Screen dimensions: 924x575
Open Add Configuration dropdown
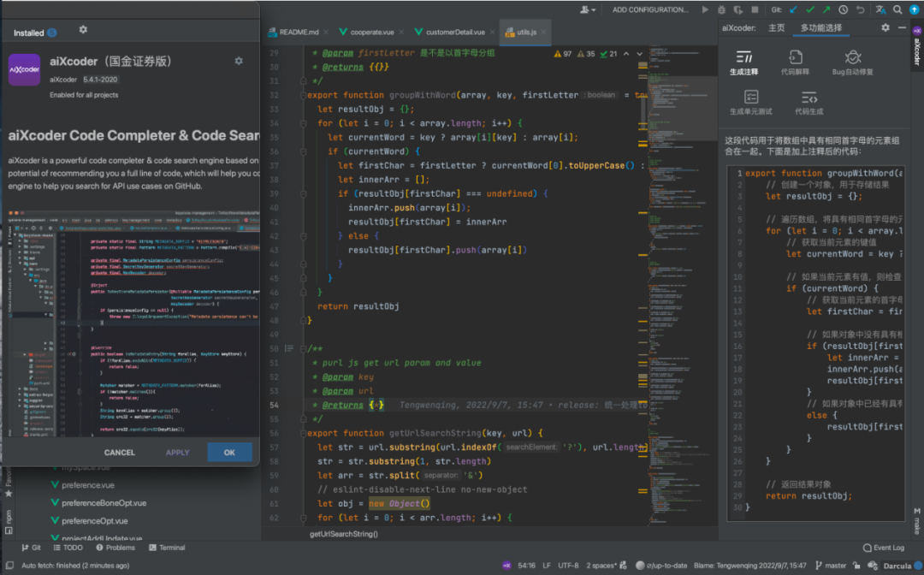[650, 9]
